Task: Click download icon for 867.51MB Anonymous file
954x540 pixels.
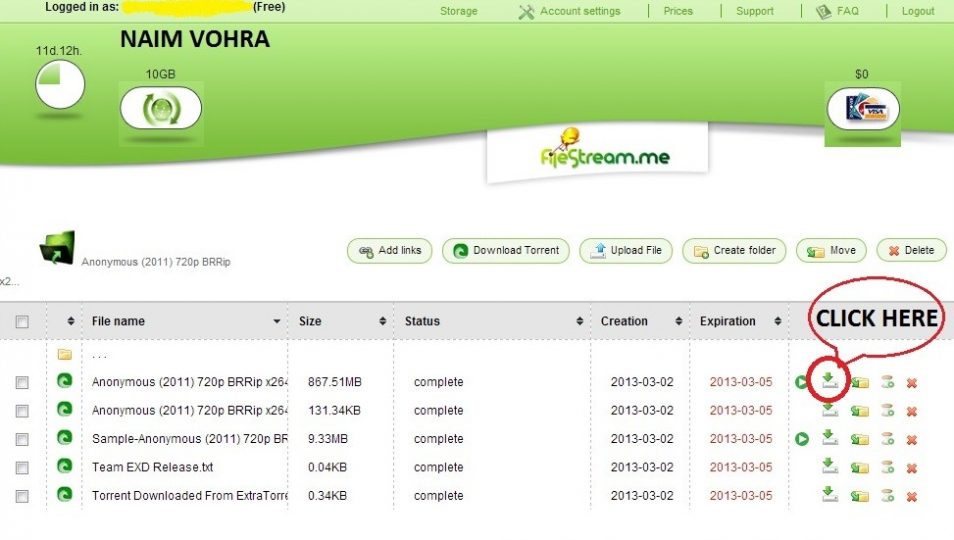Action: click(x=829, y=380)
